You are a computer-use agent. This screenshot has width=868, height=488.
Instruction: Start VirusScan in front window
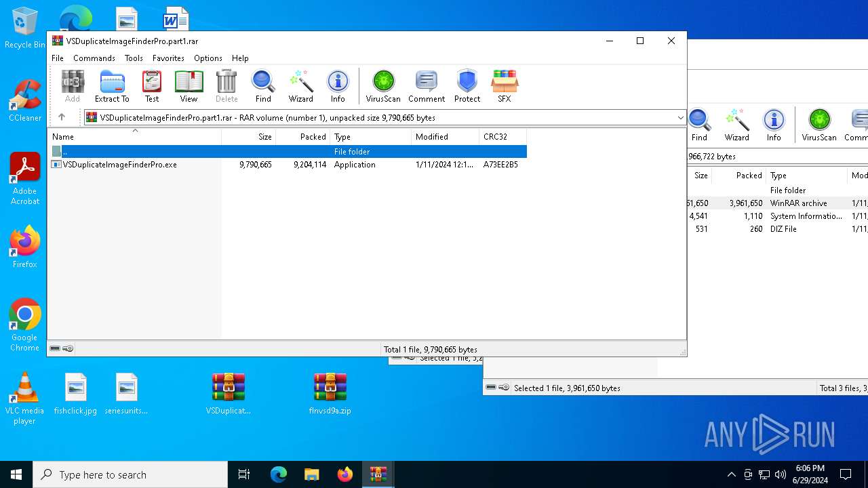[x=383, y=86]
